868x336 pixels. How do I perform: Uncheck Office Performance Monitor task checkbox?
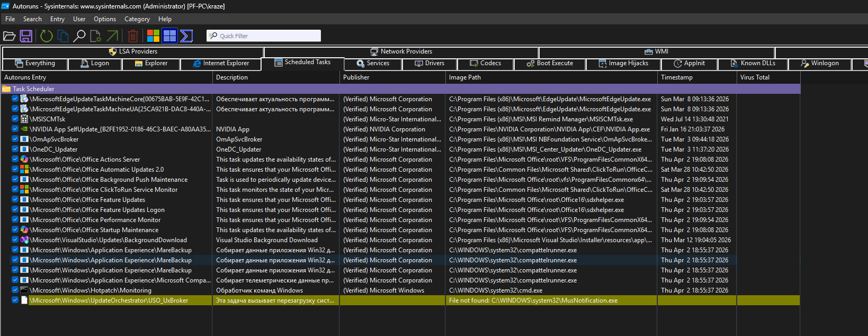tap(15, 220)
